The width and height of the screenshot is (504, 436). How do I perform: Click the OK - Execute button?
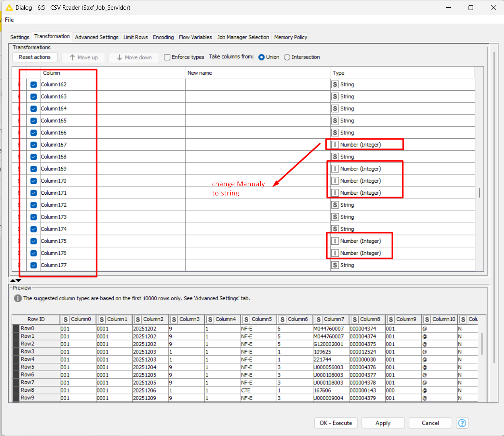(x=335, y=423)
